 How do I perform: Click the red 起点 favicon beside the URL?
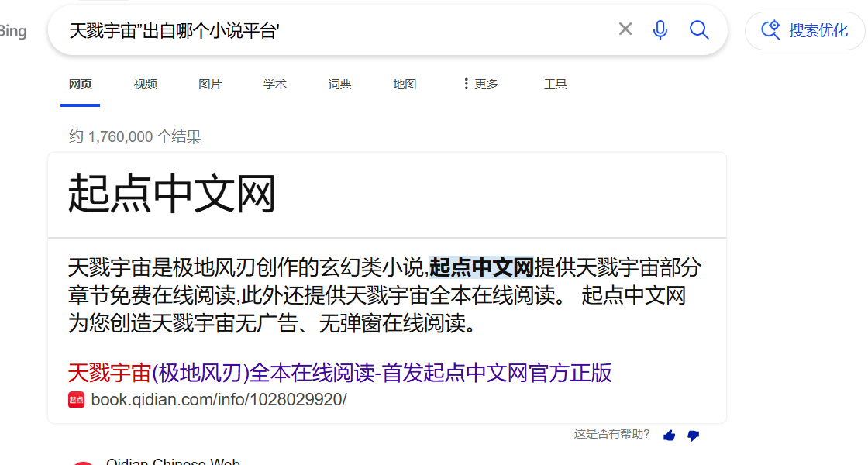(x=77, y=400)
